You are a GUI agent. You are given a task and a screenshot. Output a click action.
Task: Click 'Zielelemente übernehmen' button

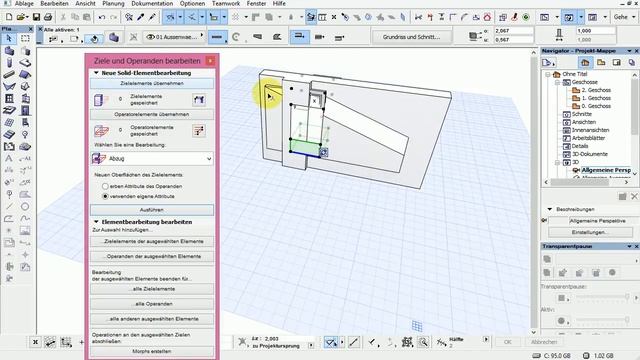(x=152, y=83)
